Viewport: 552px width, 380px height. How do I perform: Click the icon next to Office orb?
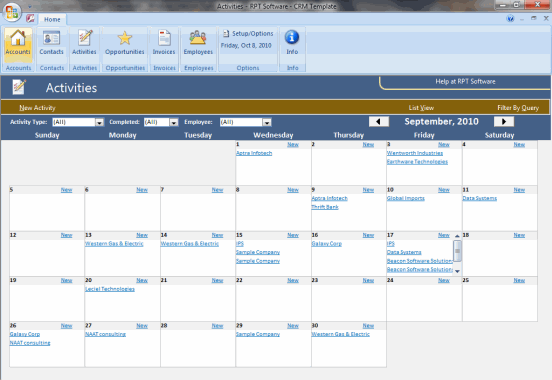30,18
